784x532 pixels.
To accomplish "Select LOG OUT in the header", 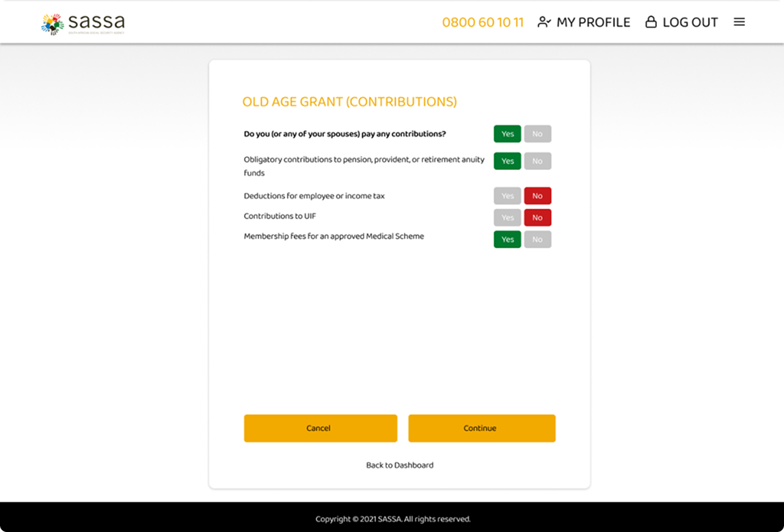I will coord(690,22).
